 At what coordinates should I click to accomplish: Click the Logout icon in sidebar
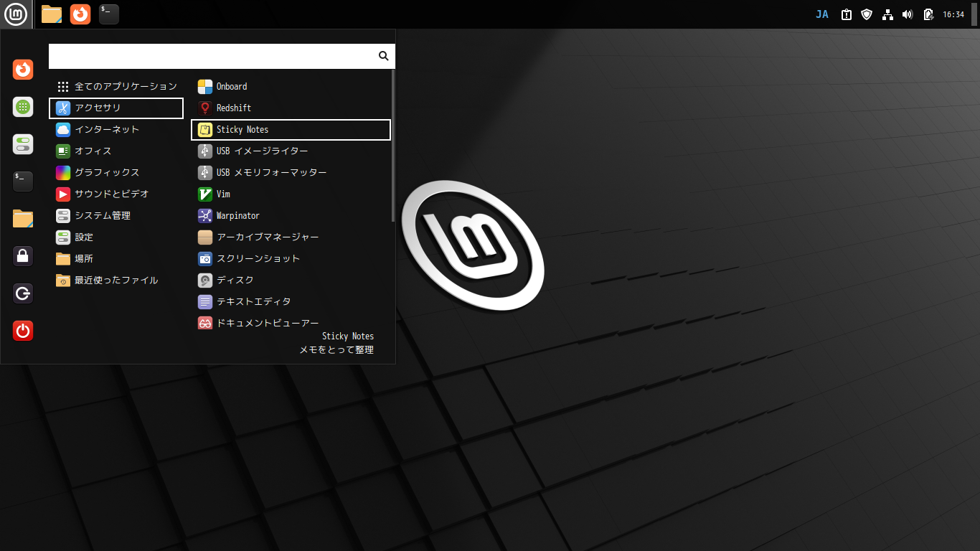tap(23, 293)
